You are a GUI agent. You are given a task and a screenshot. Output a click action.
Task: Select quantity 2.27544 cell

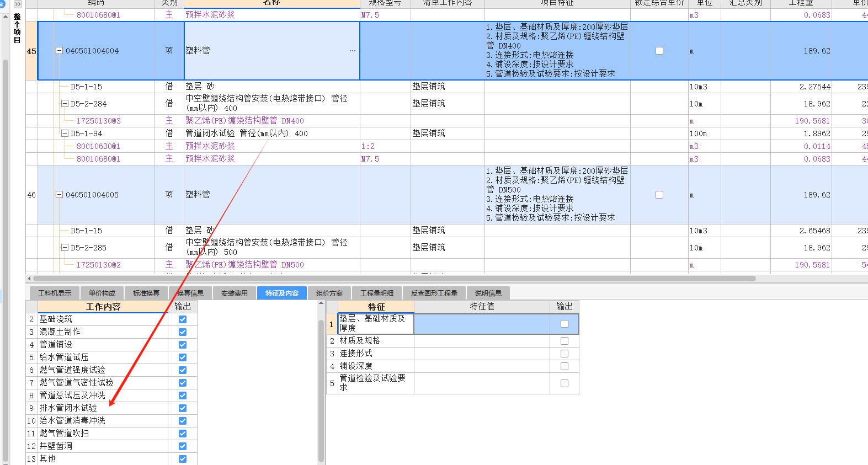click(801, 87)
